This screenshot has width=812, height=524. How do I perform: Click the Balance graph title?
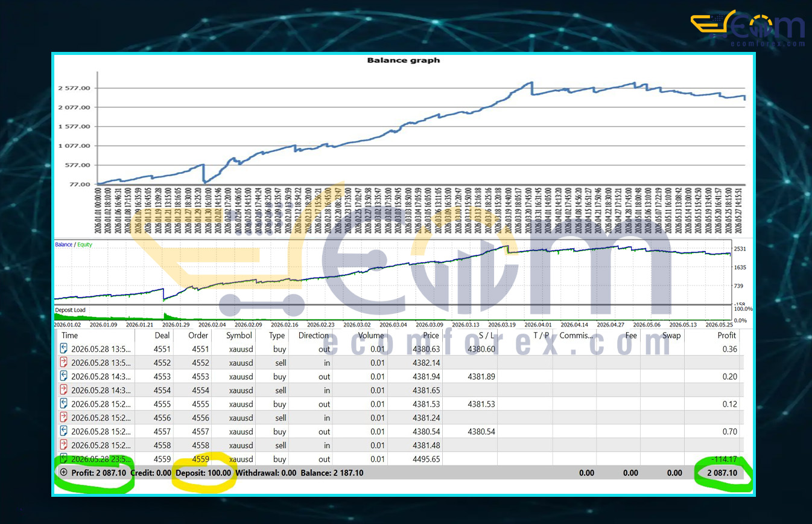(404, 60)
